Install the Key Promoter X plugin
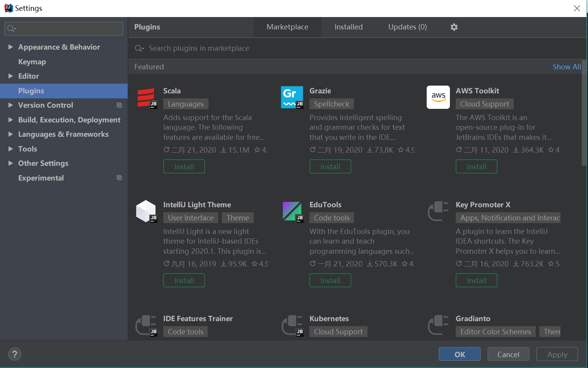588x368 pixels. [x=477, y=280]
